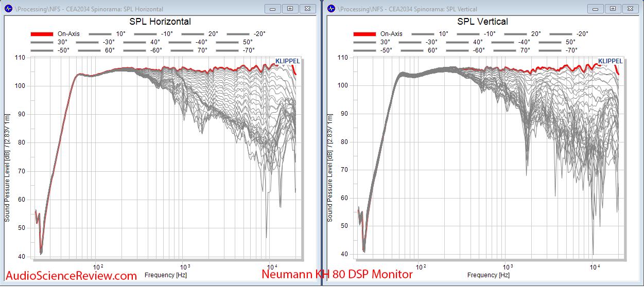The height and width of the screenshot is (287, 644).
Task: Select the -70° legend entry in SPL Vertical
Action: (x=558, y=50)
